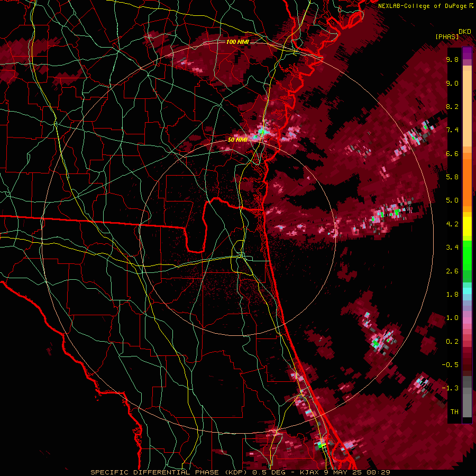Image resolution: width=476 pixels, height=476 pixels.
Task: Pick the bright orange segment of the color bar
Action: (467, 182)
